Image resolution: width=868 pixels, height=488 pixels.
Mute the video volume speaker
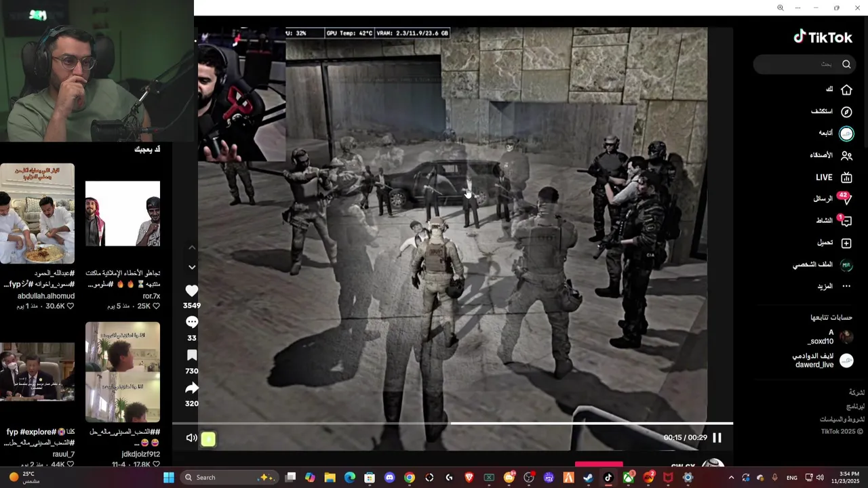point(192,439)
